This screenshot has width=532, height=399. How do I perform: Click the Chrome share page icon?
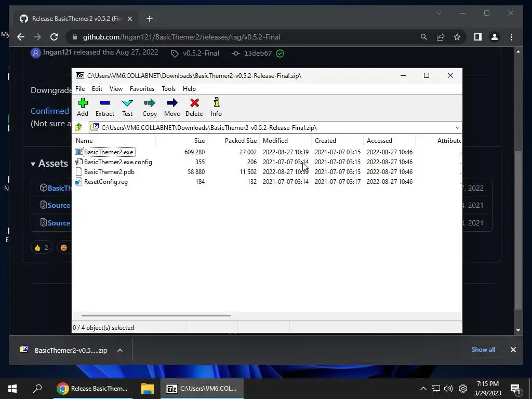point(441,37)
